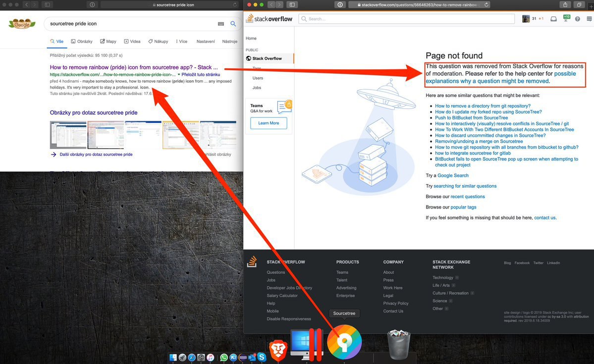Select the Videa tab in Google
The image size is (594, 364).
click(132, 41)
